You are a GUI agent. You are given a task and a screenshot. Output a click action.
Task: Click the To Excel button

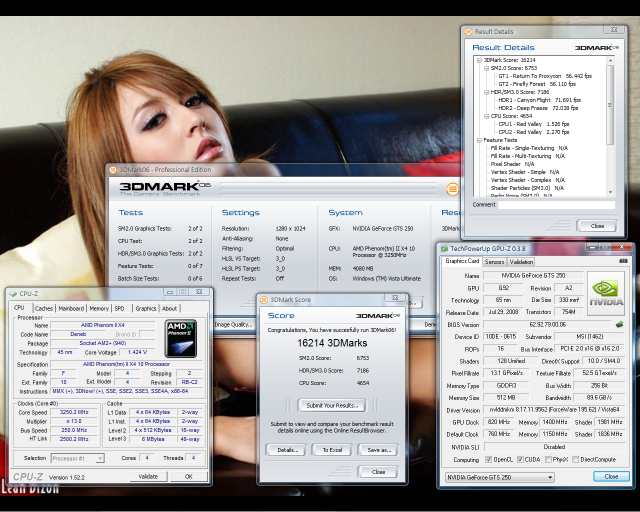point(332,450)
